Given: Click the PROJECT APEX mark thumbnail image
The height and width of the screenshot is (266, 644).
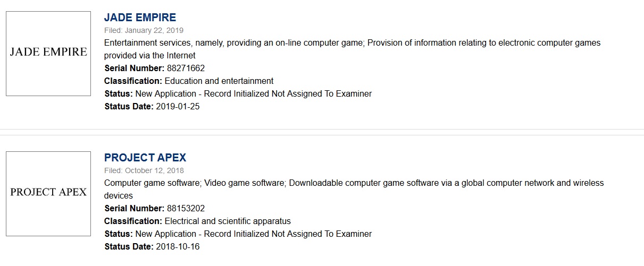Looking at the screenshot, I should 48,193.
